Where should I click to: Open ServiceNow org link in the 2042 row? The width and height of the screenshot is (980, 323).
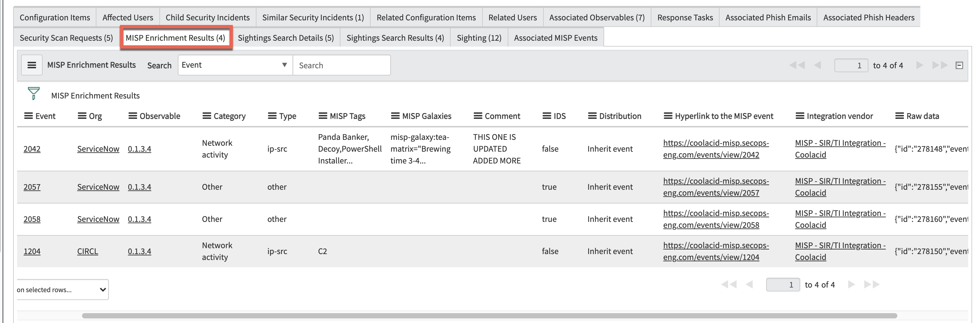click(98, 149)
